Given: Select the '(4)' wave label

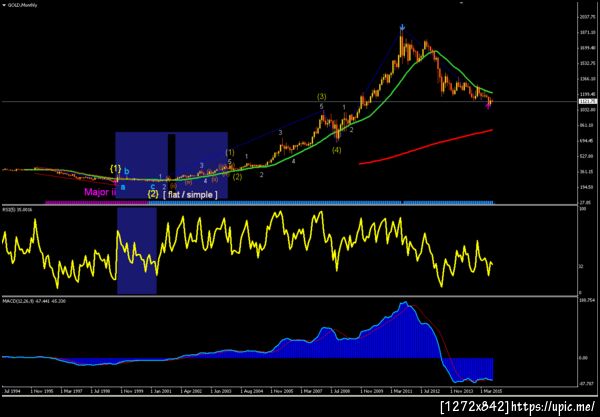Looking at the screenshot, I should [x=336, y=150].
